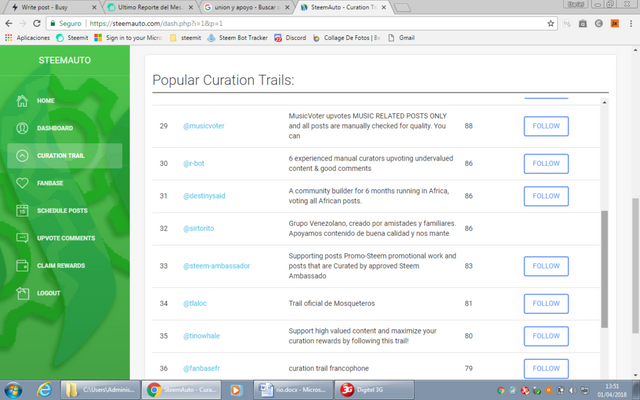Launch Internet Explorer from taskbar

tap(44, 390)
